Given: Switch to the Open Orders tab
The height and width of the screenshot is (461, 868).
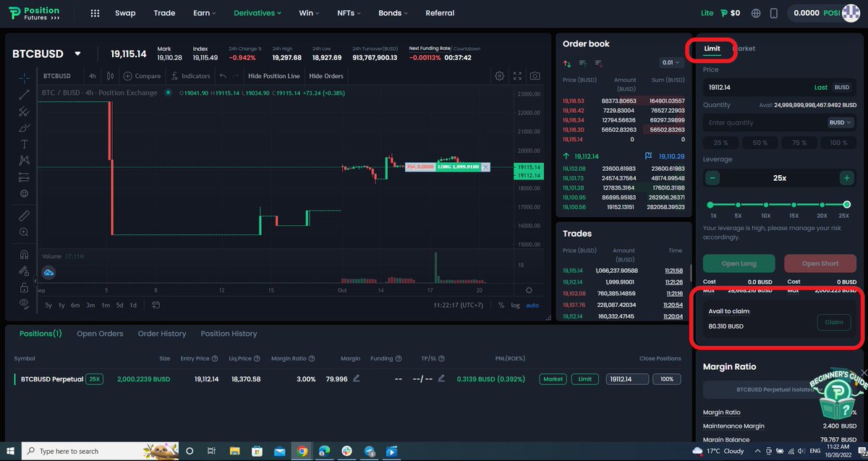Looking at the screenshot, I should [100, 334].
